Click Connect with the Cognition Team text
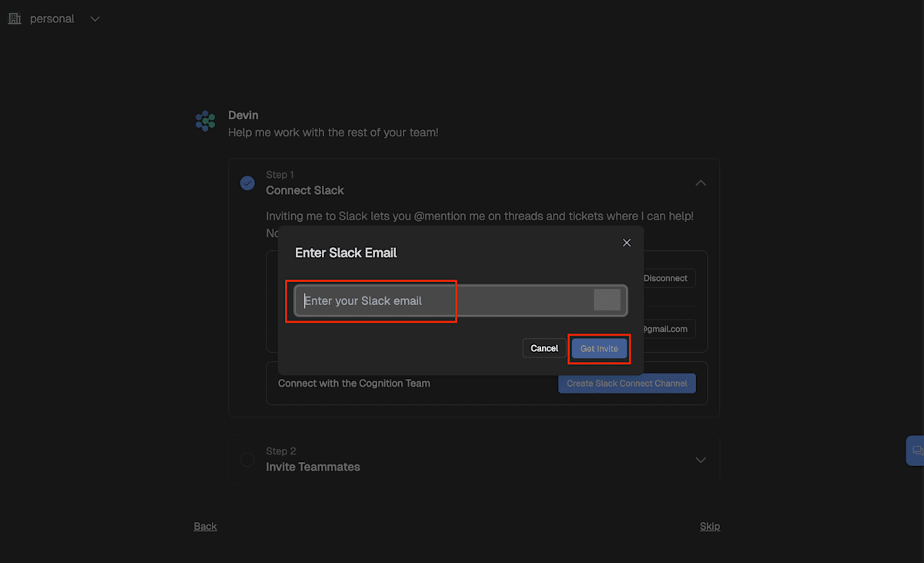Viewport: 924px width, 563px height. pos(354,383)
